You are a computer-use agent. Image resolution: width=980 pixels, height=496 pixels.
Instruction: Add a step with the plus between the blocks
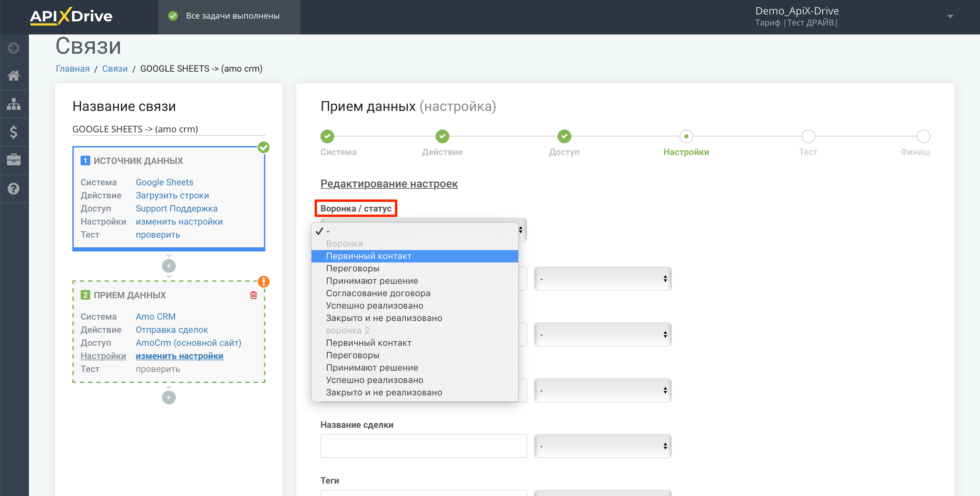click(169, 266)
